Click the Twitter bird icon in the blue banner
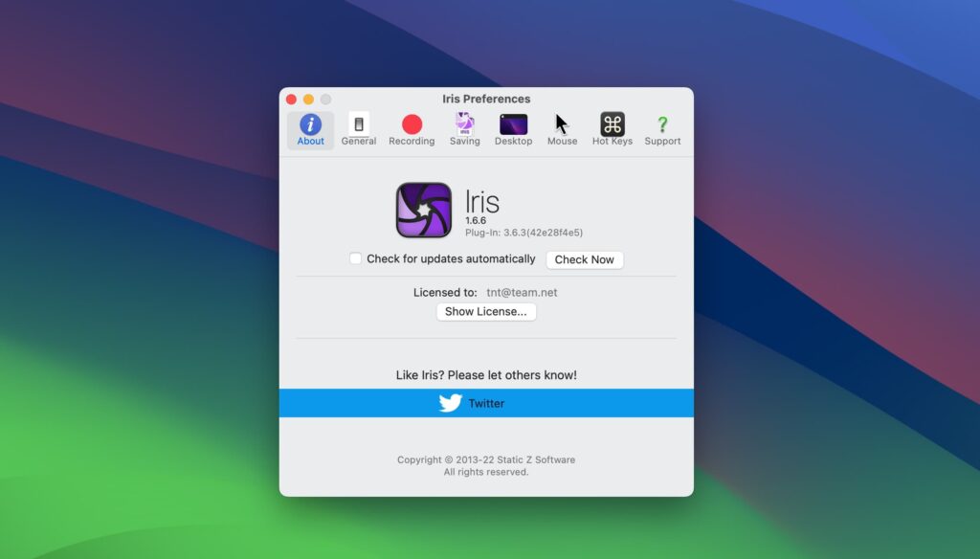The image size is (980, 559). pyautogui.click(x=450, y=403)
